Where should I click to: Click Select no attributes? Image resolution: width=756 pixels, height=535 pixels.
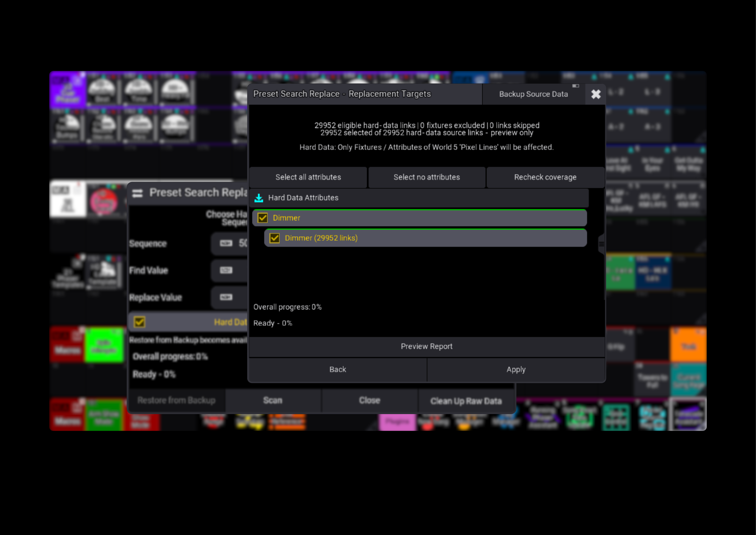427,177
